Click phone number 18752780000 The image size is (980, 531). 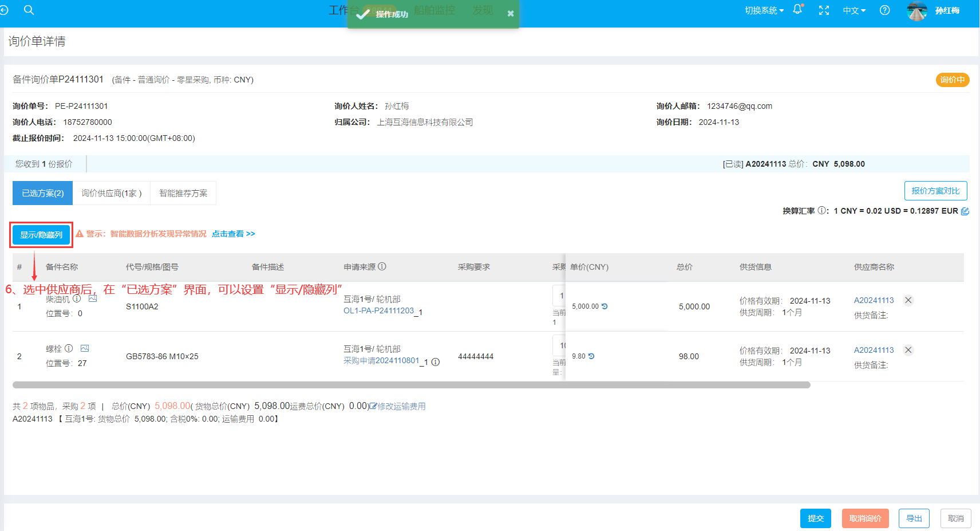(88, 122)
